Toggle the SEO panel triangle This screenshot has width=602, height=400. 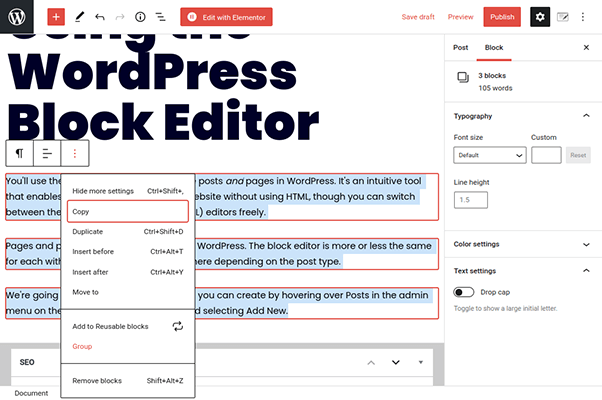(x=421, y=362)
